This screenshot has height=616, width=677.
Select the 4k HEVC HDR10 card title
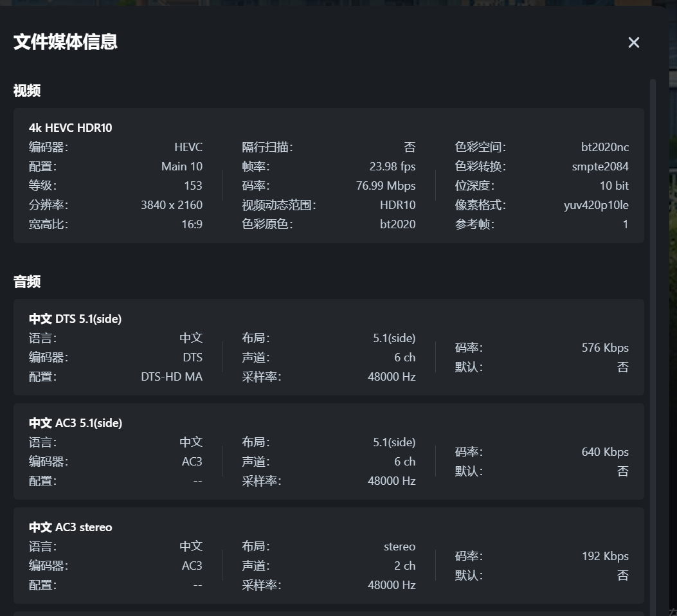click(x=70, y=128)
